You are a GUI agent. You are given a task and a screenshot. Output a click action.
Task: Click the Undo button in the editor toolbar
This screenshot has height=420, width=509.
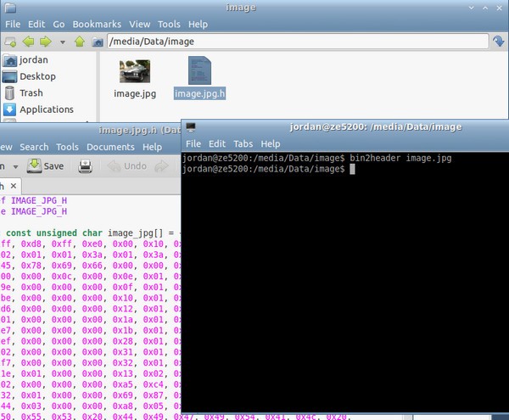click(127, 166)
